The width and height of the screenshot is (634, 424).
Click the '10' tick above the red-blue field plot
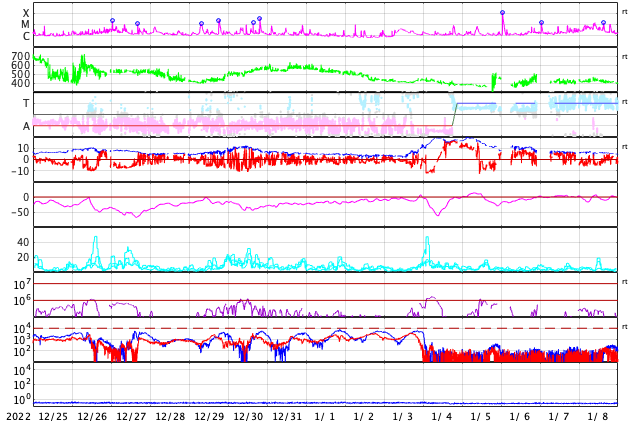23,148
